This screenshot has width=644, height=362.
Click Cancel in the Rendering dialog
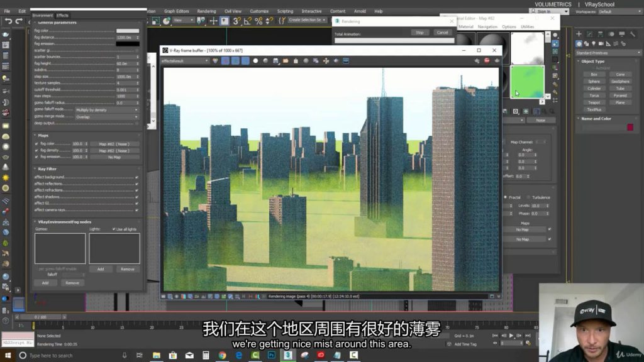442,33
